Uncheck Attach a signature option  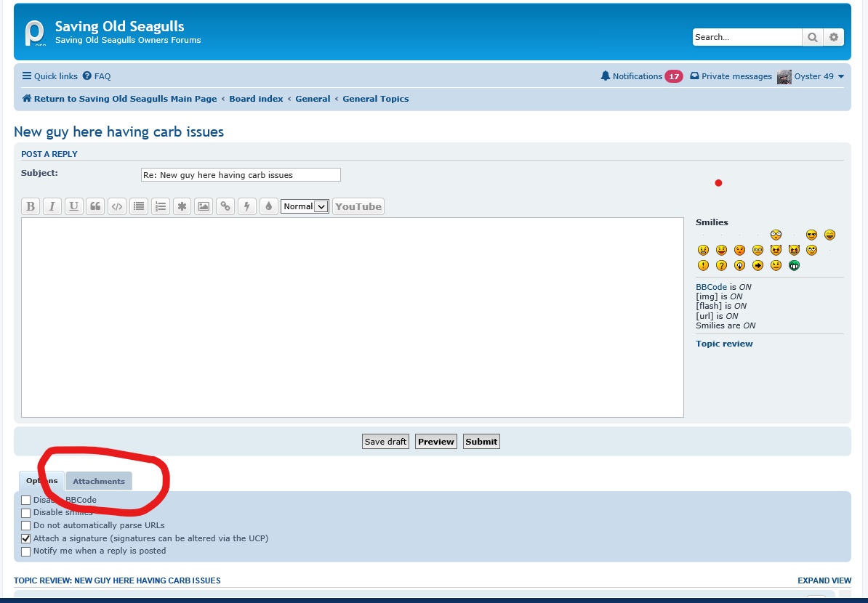click(x=26, y=539)
